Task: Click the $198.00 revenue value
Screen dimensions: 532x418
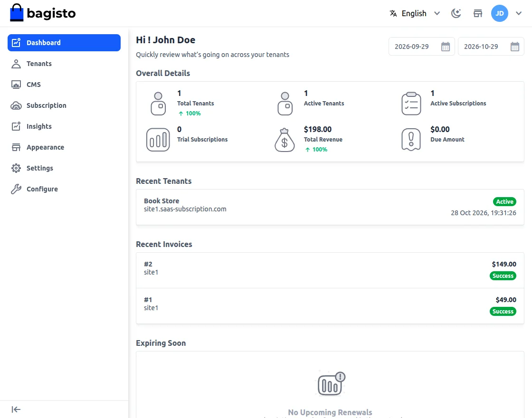Action: click(318, 129)
